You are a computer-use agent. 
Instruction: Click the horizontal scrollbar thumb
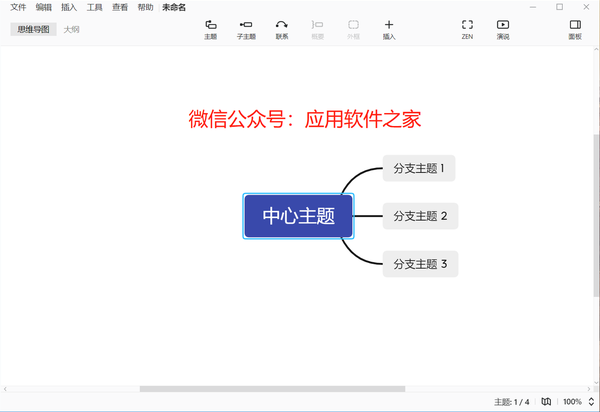click(x=272, y=388)
